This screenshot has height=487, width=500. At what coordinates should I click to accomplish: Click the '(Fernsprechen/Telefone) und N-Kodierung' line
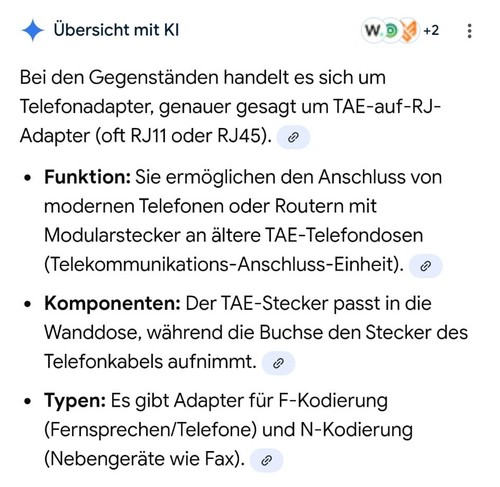[228, 430]
